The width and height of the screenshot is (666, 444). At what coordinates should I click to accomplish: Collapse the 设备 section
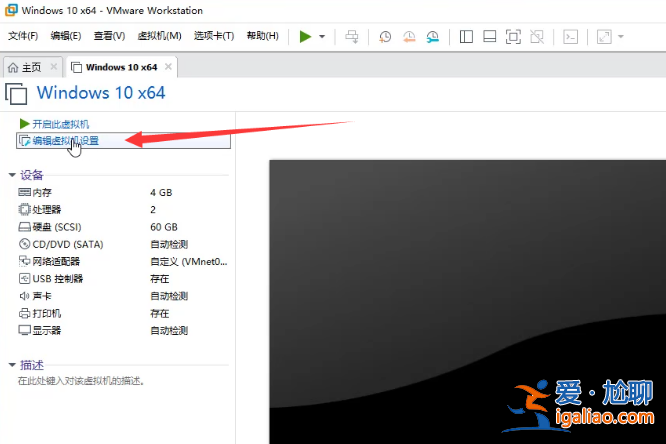pyautogui.click(x=12, y=175)
